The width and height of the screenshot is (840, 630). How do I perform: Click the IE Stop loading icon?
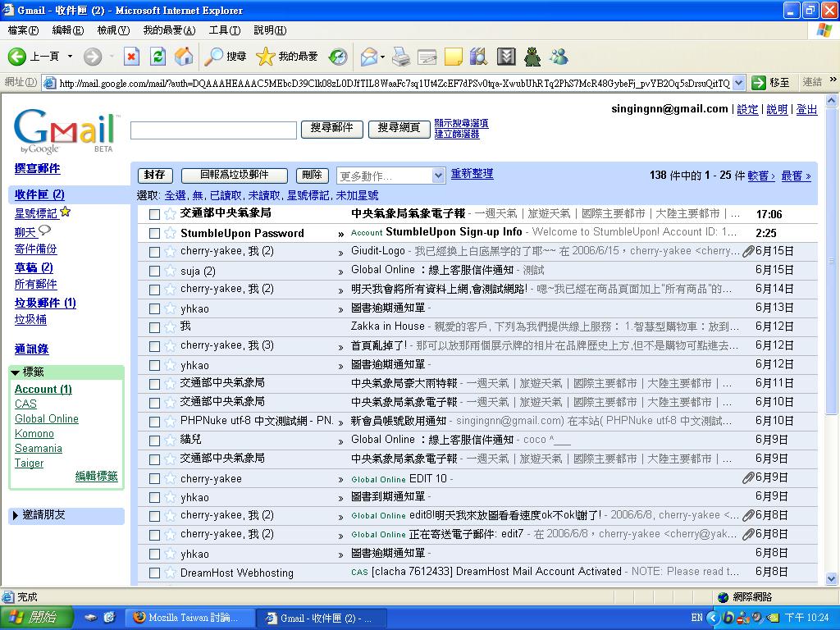131,57
